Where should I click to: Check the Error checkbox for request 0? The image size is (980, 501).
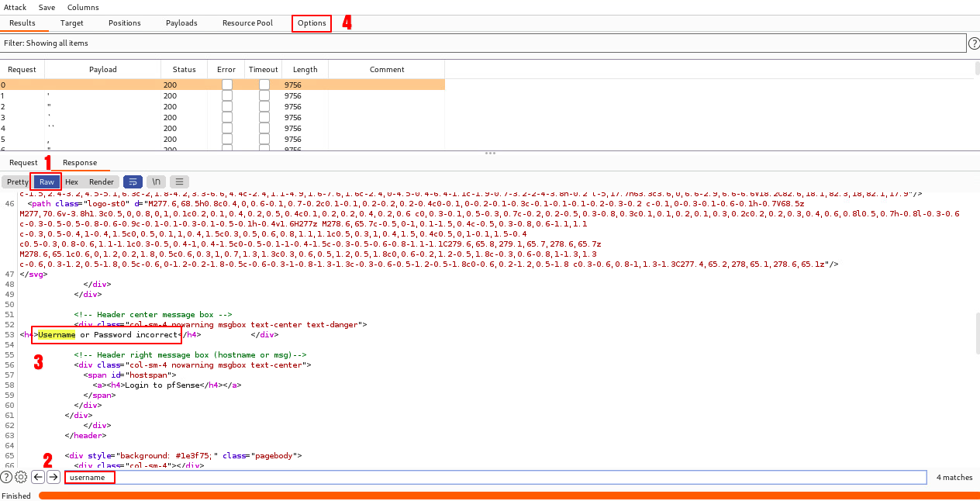point(226,85)
